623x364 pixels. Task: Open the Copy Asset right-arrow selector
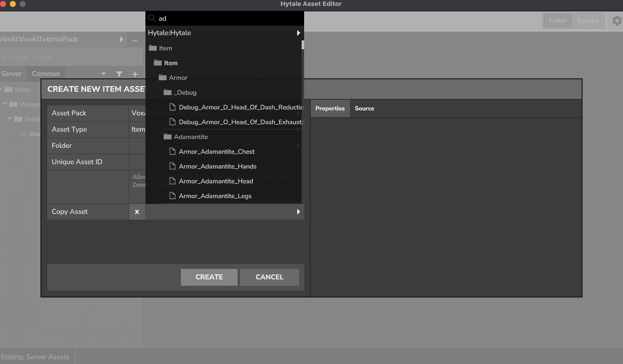298,211
